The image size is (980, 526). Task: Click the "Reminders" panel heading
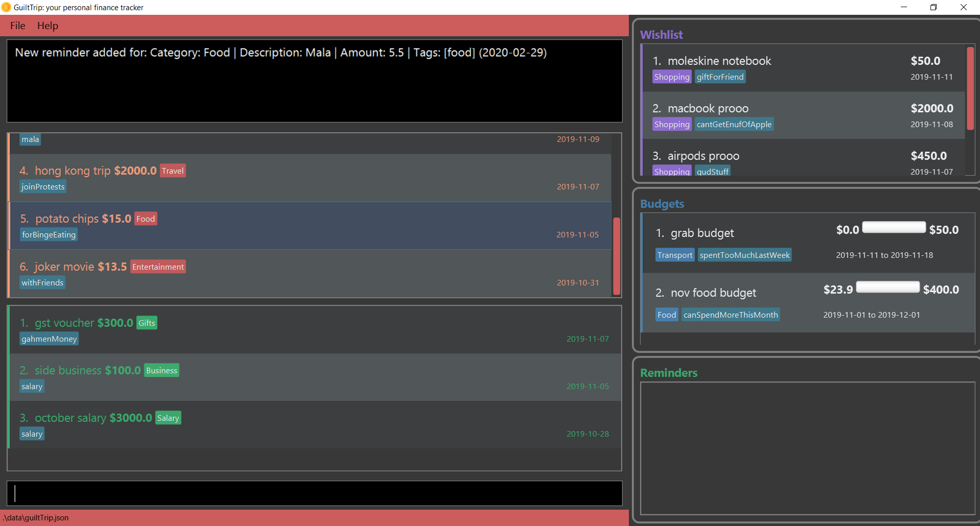(669, 373)
